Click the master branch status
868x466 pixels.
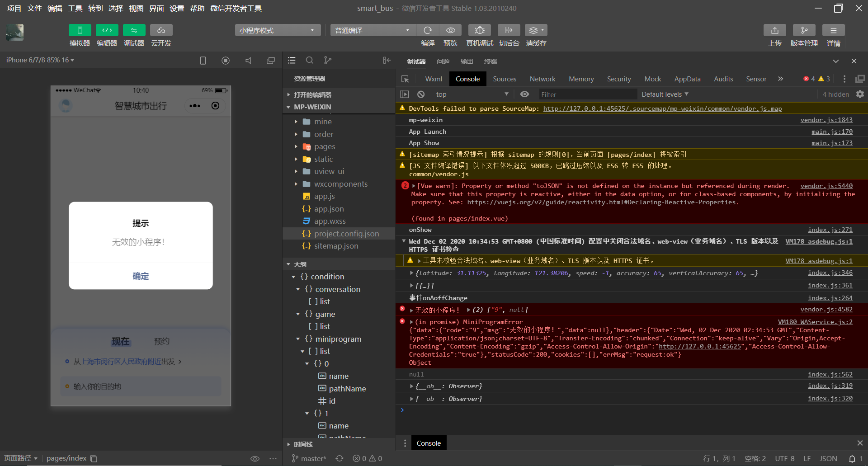(309, 458)
